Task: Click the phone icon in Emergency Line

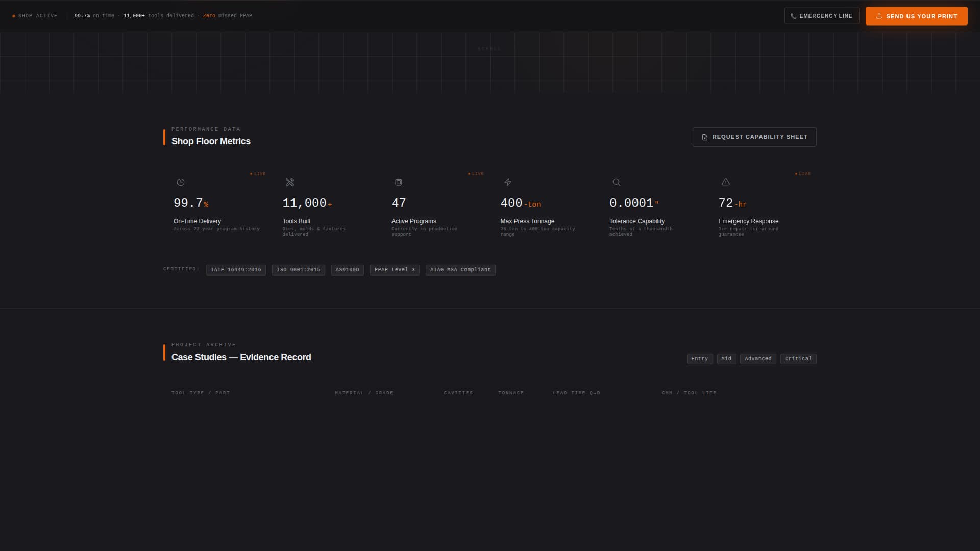Action: [x=793, y=16]
